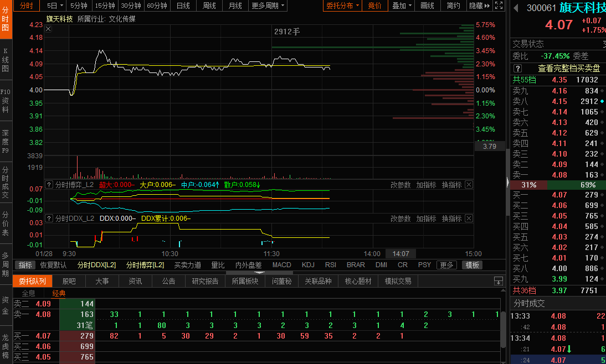The width and height of the screenshot is (606, 364).
Task: Open 多周期 in left sidebar
Action: [6, 264]
